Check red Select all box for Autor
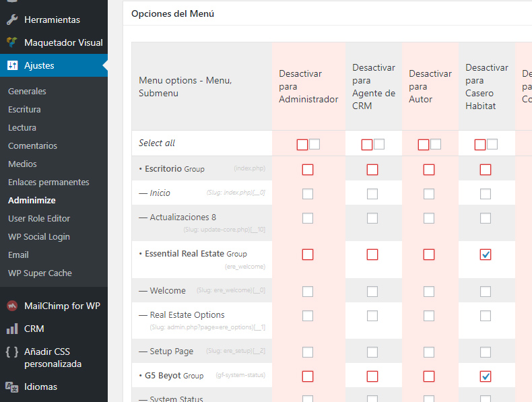532x402 pixels. tap(423, 145)
